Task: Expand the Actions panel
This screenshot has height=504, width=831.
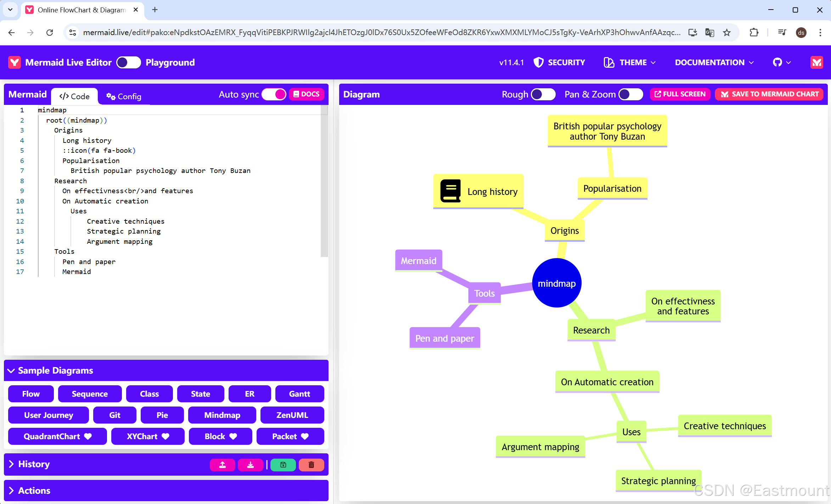Action: (34, 491)
